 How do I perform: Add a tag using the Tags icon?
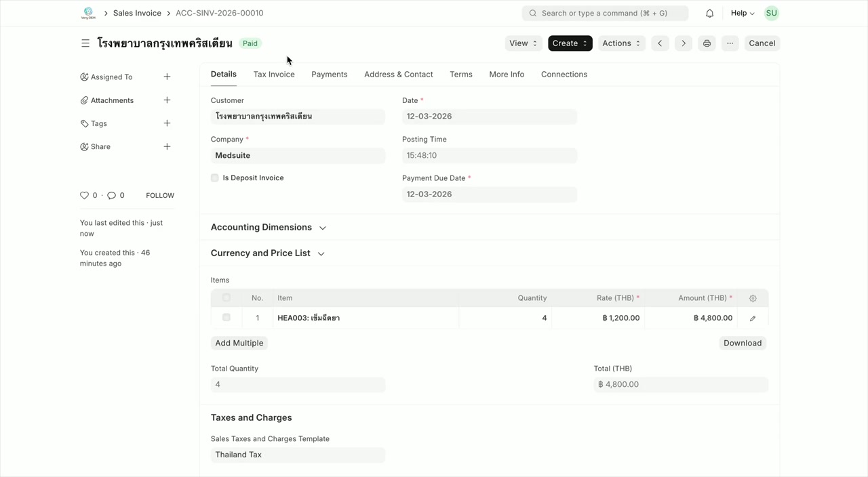click(83, 123)
